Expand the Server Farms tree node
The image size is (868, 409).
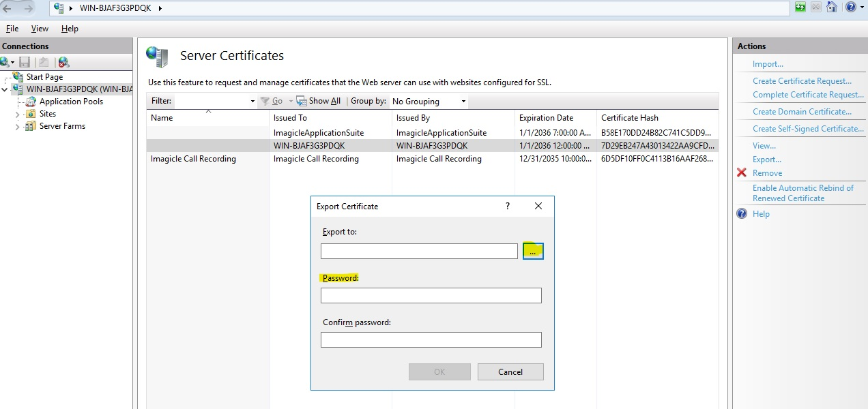point(18,127)
